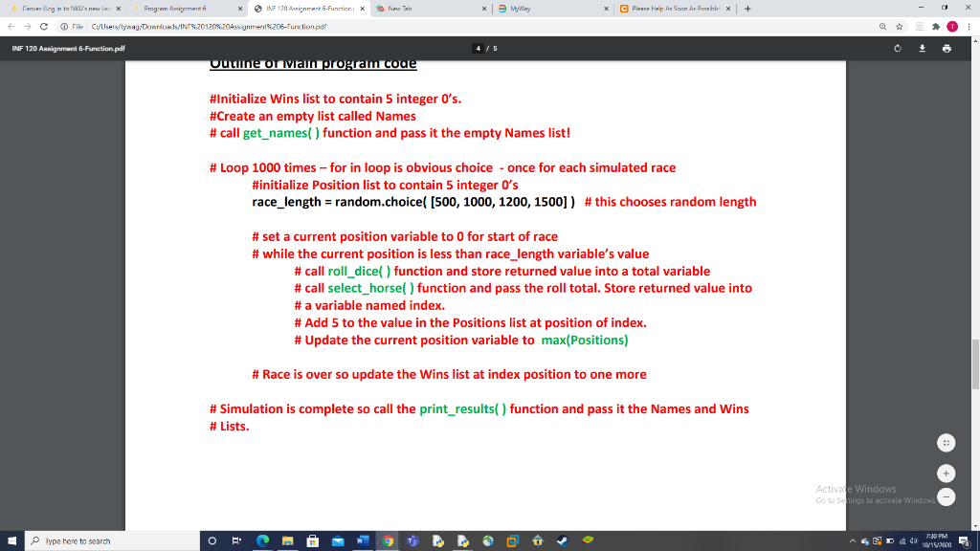Switch to Chrome on taskbar

pyautogui.click(x=388, y=541)
